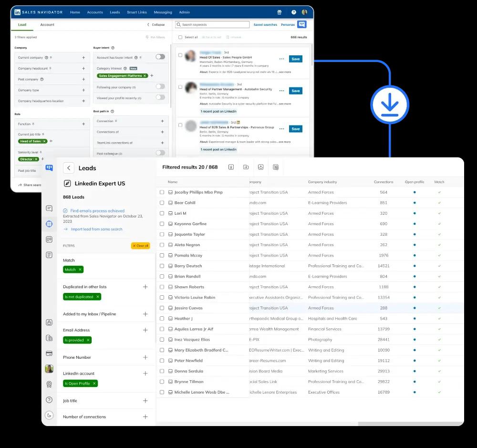Expand the Function filter plus
Image resolution: width=477 pixels, height=448 pixels.
tap(83, 124)
